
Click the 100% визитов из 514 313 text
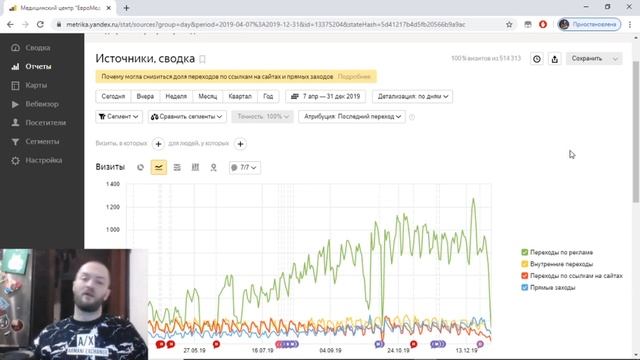coord(486,59)
